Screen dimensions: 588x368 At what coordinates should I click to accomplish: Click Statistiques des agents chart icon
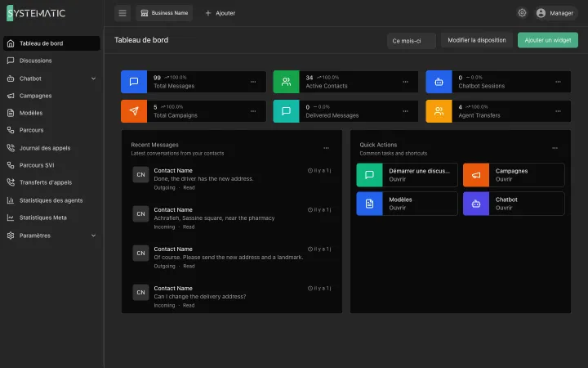click(x=11, y=200)
